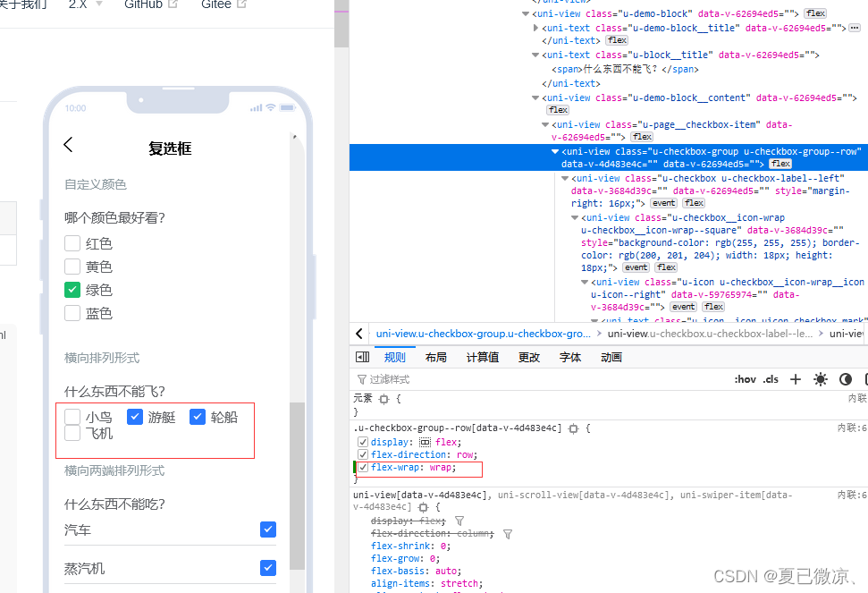Collapse the u-checkbox u-checkbox-label--left node
868x593 pixels.
tap(565, 178)
